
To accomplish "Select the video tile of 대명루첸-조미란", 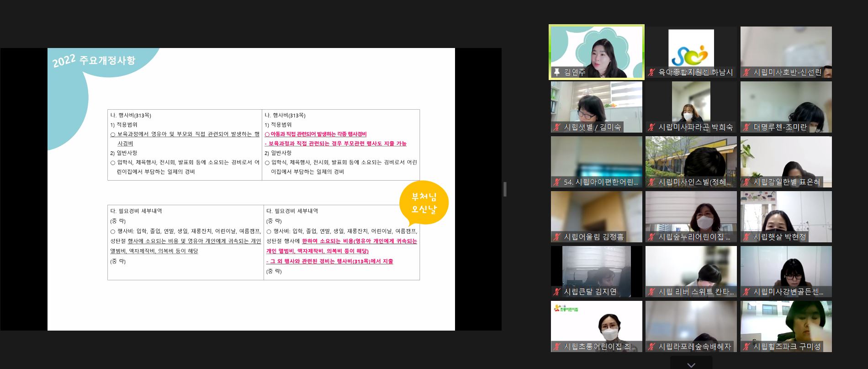I will [786, 107].
